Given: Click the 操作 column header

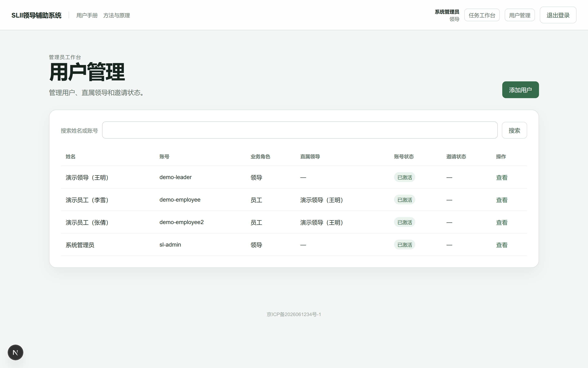Looking at the screenshot, I should point(501,156).
